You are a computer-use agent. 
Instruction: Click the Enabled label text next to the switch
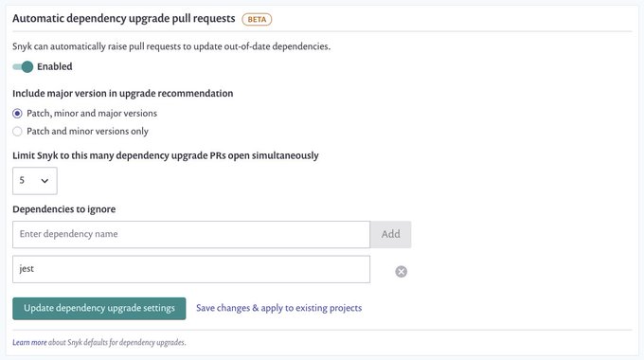pyautogui.click(x=55, y=66)
